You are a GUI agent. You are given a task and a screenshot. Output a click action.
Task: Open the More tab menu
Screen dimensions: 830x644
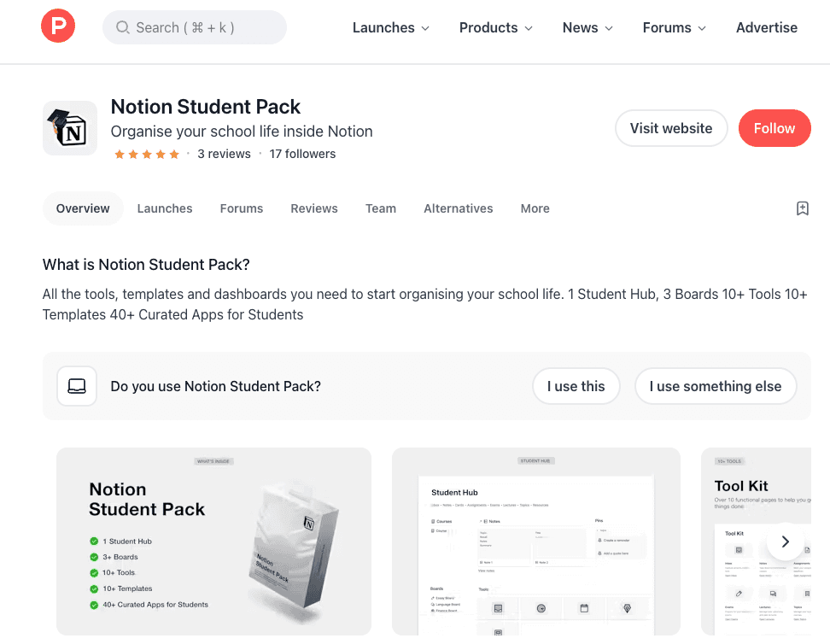click(535, 208)
